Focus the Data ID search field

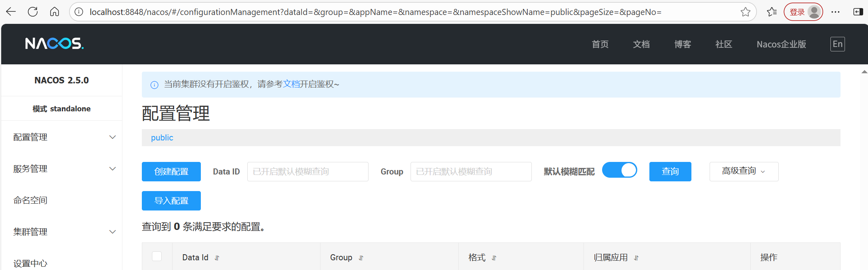(x=308, y=172)
